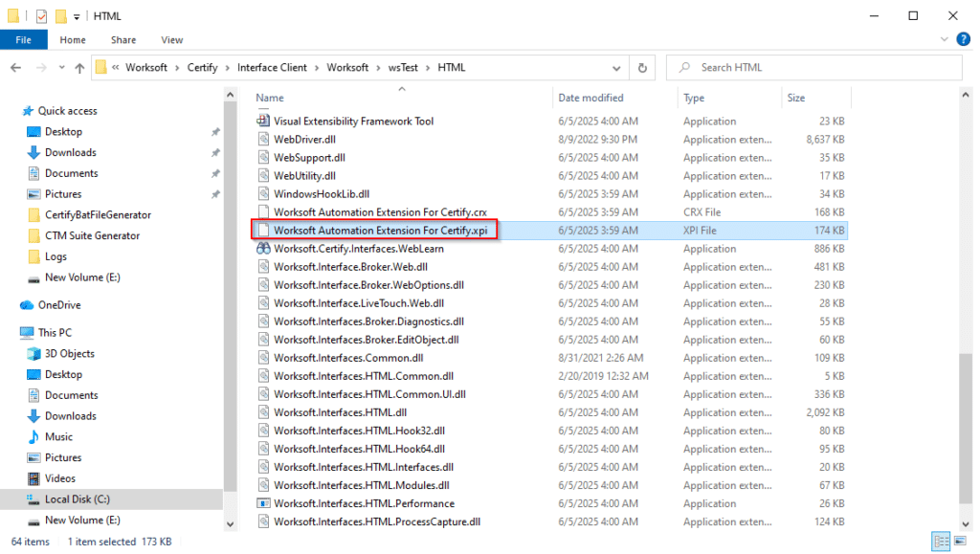This screenshot has width=980, height=554.
Task: Open the CertifyBatFileGenerator folder
Action: tap(98, 215)
